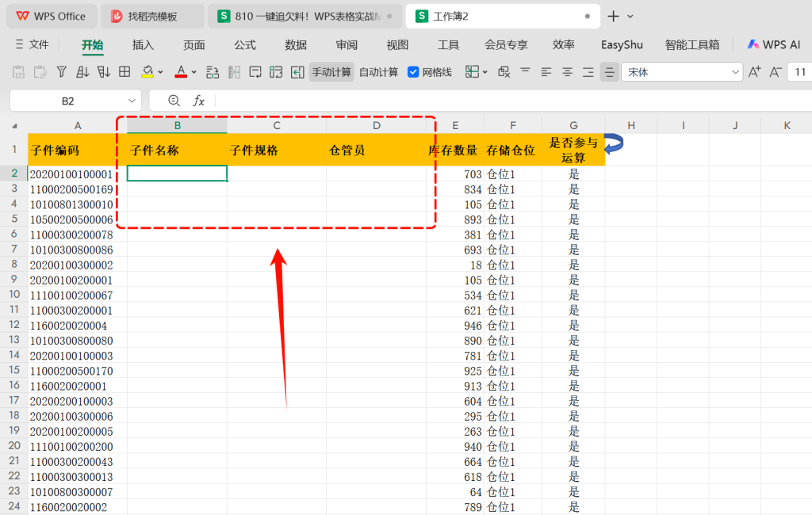Open the 智能工具箱 tab
This screenshot has height=515, width=812.
tap(691, 45)
